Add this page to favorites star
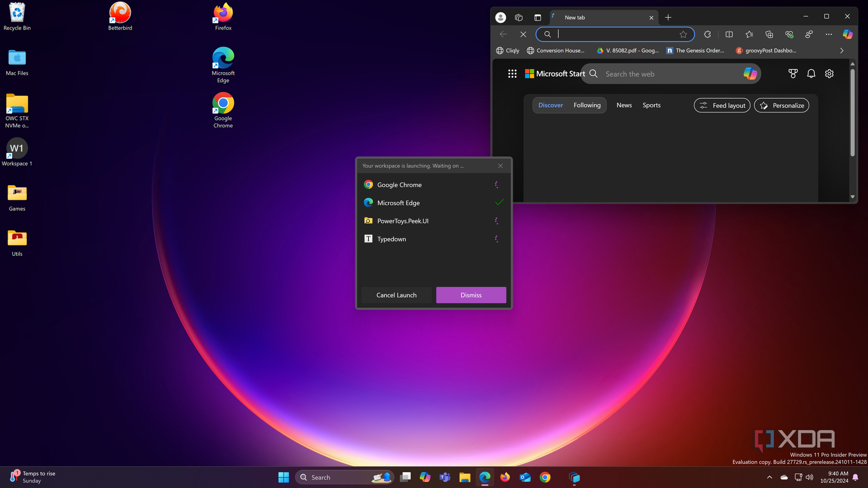The image size is (868, 488). (683, 34)
